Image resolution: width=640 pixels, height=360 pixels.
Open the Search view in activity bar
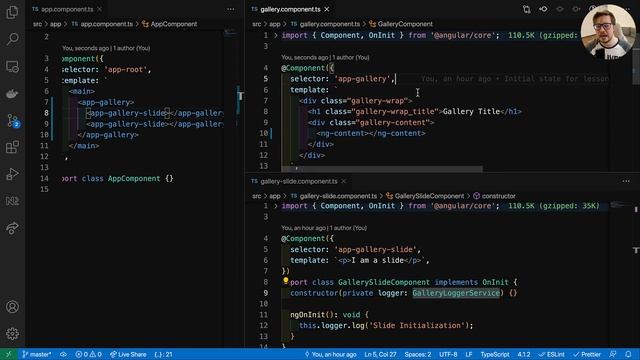[12, 39]
